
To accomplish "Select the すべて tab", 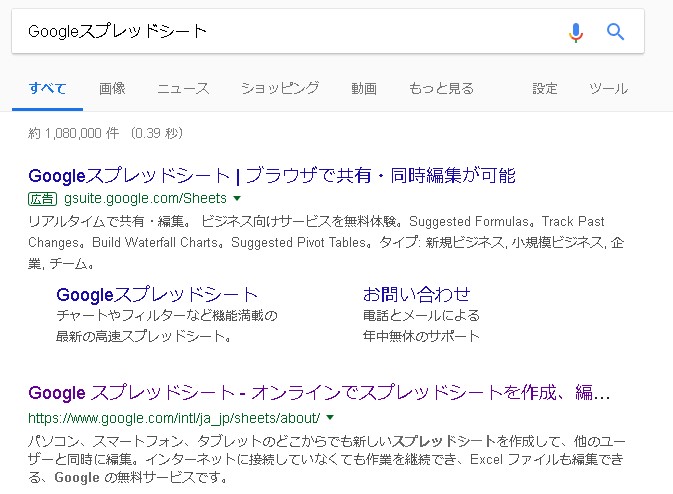I will point(47,88).
